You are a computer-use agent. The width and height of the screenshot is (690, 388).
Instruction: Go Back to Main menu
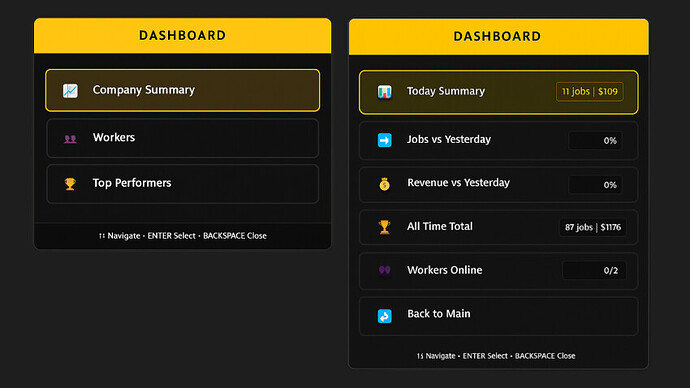point(499,316)
